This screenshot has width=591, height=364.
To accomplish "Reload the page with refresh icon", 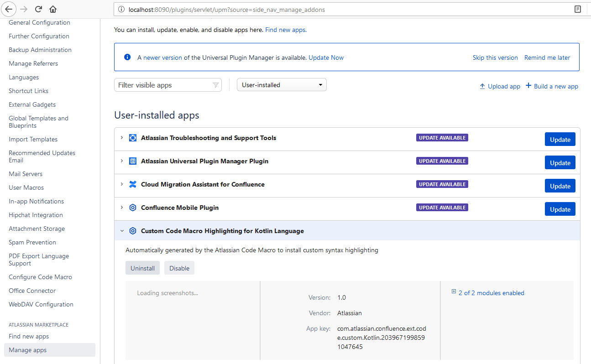I will [38, 9].
